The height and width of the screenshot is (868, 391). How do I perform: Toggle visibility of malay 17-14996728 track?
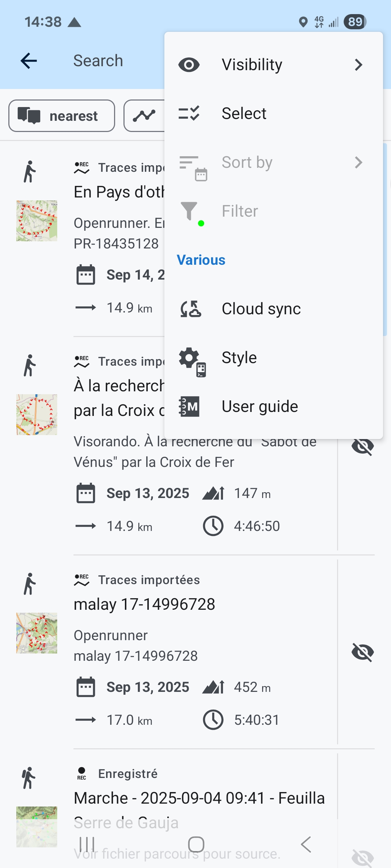pos(362,652)
